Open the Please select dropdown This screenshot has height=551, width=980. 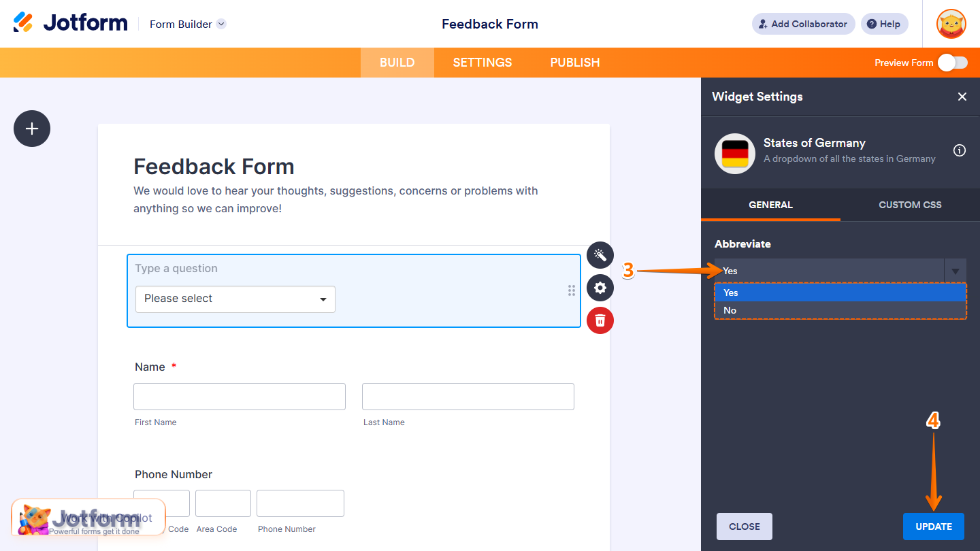pos(235,299)
